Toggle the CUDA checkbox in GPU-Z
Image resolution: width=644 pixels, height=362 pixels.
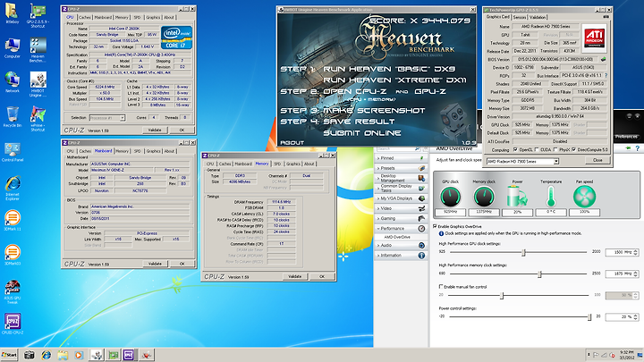click(x=537, y=150)
